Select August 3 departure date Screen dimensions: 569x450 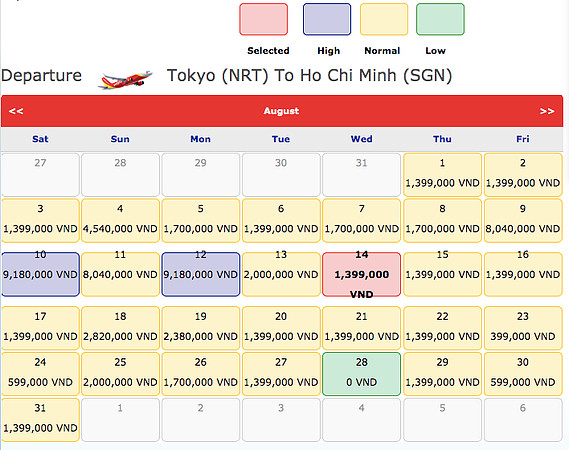pyautogui.click(x=40, y=220)
